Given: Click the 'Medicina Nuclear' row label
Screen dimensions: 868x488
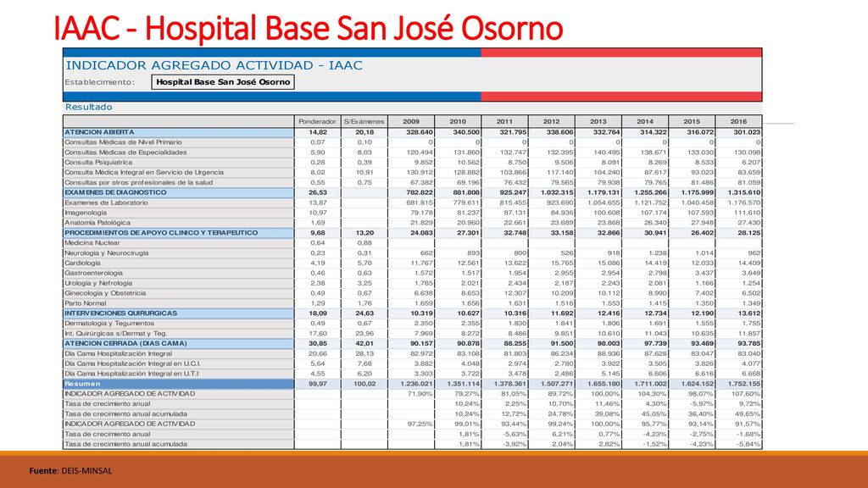Looking at the screenshot, I should 92,243.
